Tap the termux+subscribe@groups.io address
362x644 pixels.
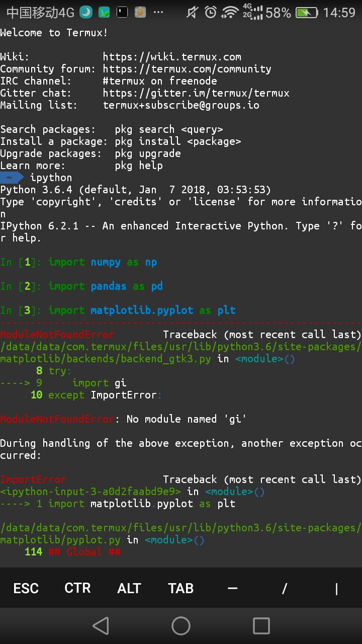coord(181,105)
